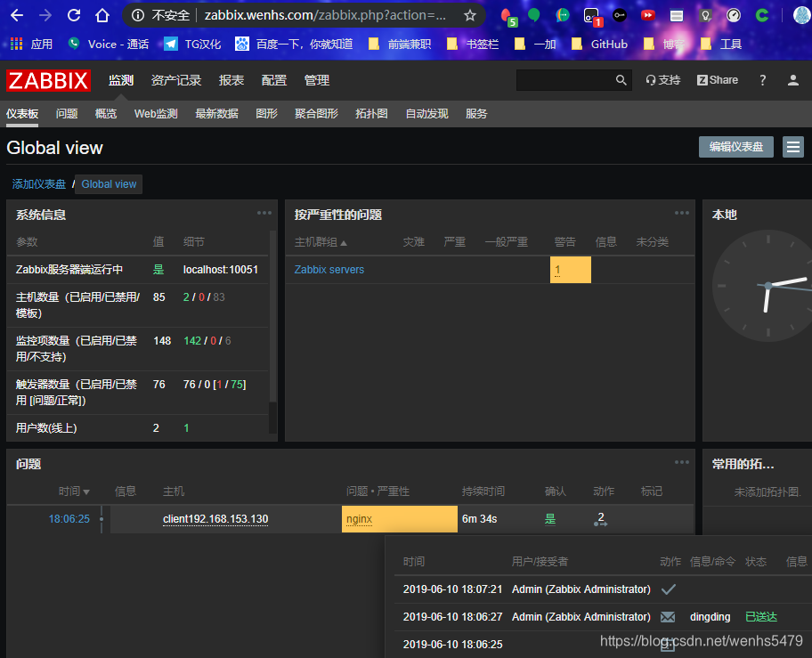812x658 pixels.
Task: Open the GitHub bookmark folder
Action: [x=599, y=44]
